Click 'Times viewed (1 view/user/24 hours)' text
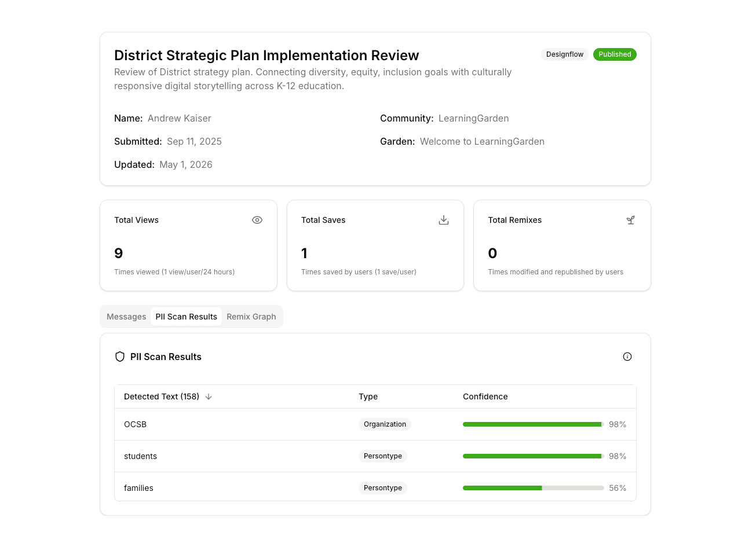The image size is (756, 547). point(174,272)
